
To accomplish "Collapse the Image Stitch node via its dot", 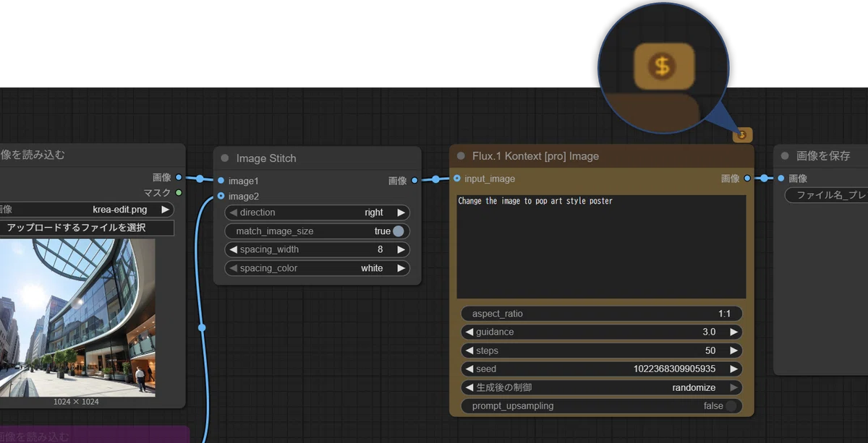I will point(224,158).
